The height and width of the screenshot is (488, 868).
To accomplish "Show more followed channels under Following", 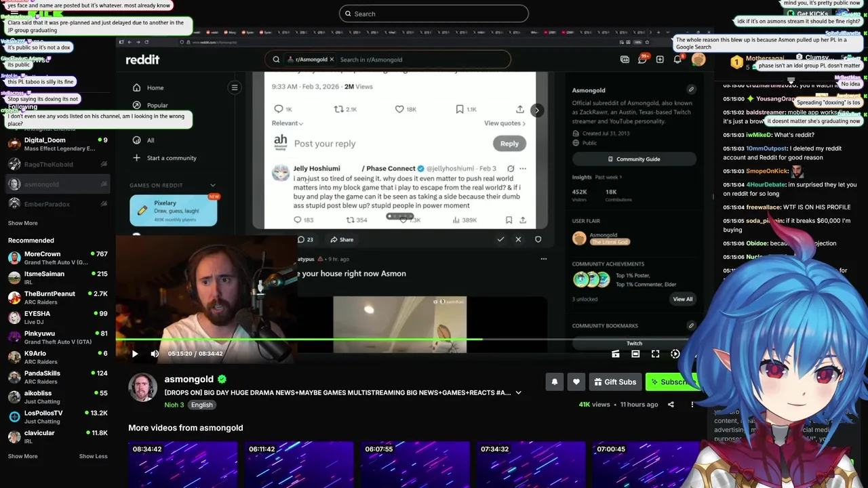I will pos(22,223).
